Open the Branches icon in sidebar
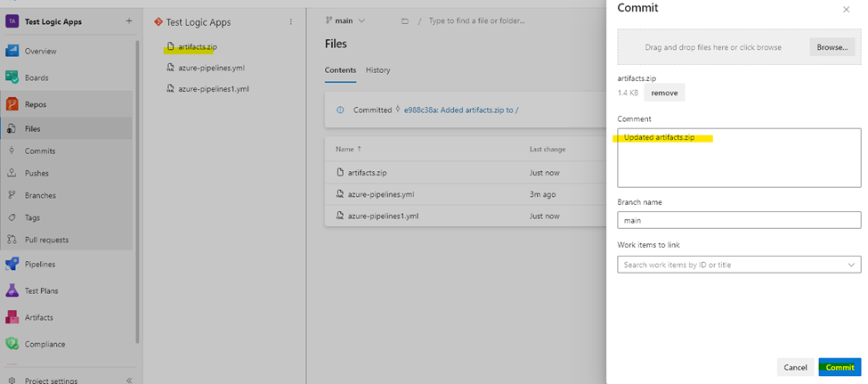 point(12,195)
